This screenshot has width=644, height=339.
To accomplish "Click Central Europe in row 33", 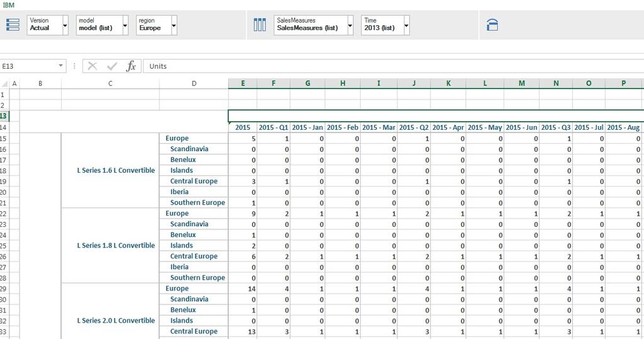I will point(194,331).
